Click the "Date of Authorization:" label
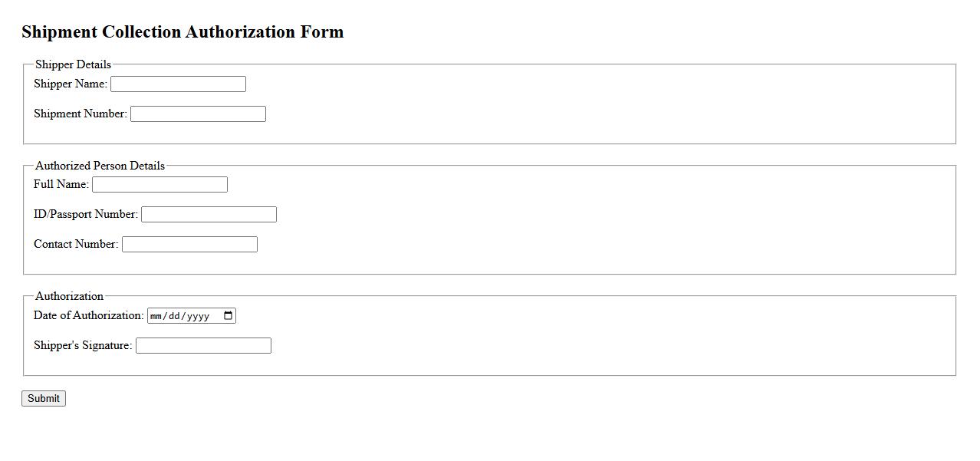This screenshot has width=980, height=461. (x=89, y=315)
